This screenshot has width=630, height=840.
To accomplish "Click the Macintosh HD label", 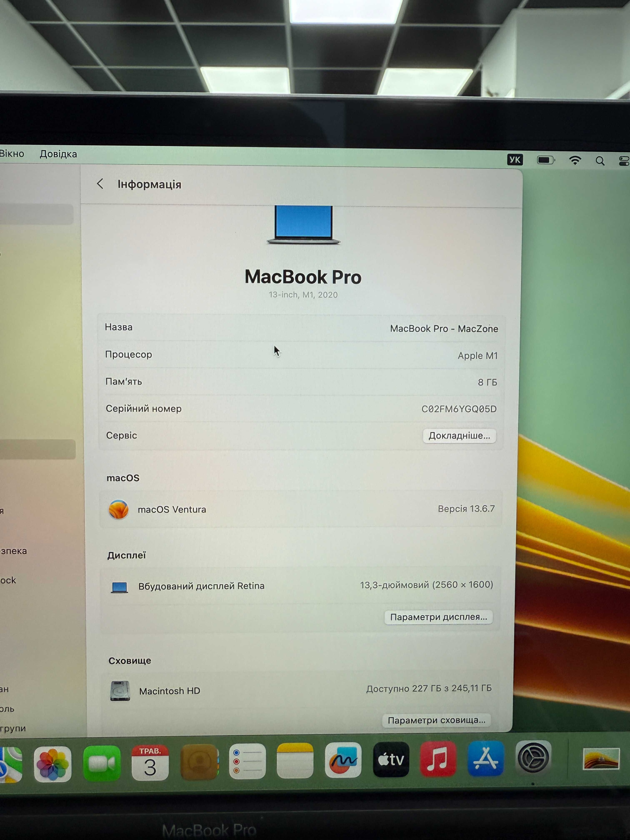I will coord(169,691).
